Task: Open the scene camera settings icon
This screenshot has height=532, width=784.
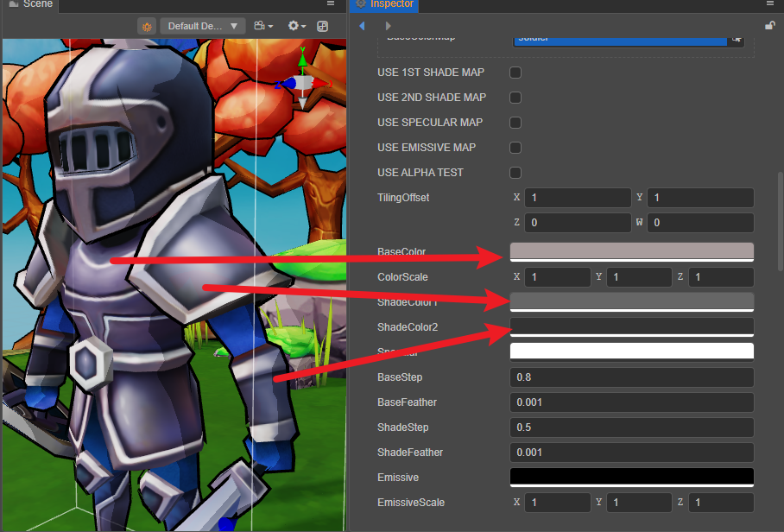Action: (x=263, y=26)
